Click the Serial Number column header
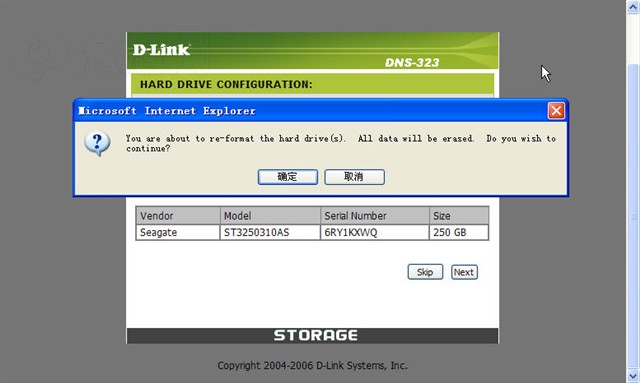The image size is (640, 383). pos(375,216)
